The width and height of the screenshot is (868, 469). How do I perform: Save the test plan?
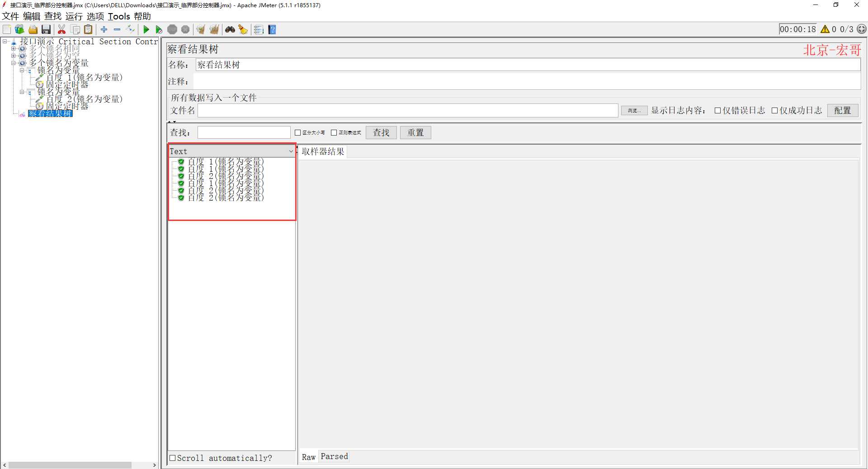click(46, 29)
